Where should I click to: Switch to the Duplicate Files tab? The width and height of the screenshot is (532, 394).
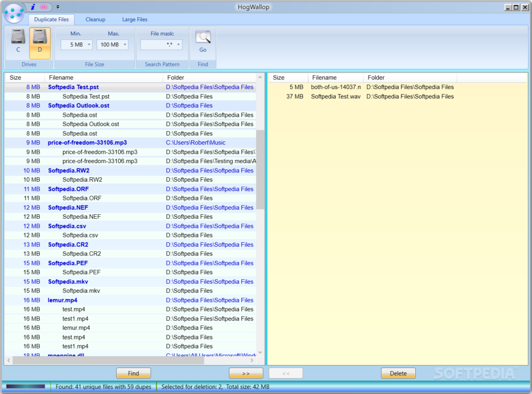coord(52,19)
